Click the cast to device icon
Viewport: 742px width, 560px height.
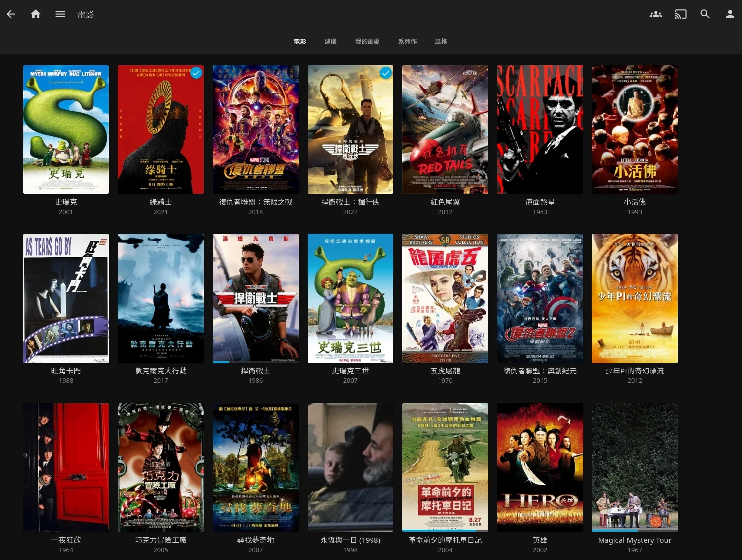coord(681,14)
